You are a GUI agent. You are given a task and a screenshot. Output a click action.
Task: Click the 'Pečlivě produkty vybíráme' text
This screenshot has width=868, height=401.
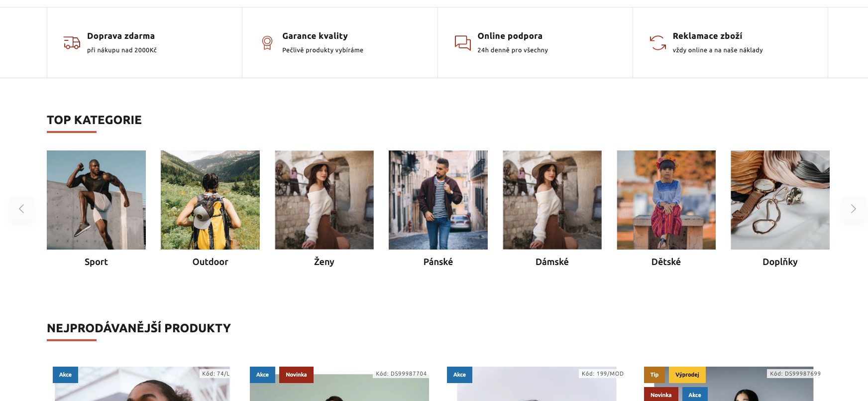coord(323,50)
